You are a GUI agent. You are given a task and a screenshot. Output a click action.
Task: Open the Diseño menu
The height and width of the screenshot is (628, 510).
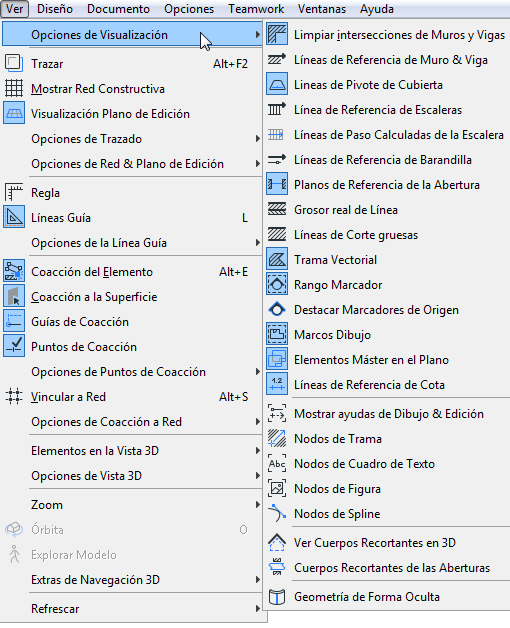click(55, 9)
